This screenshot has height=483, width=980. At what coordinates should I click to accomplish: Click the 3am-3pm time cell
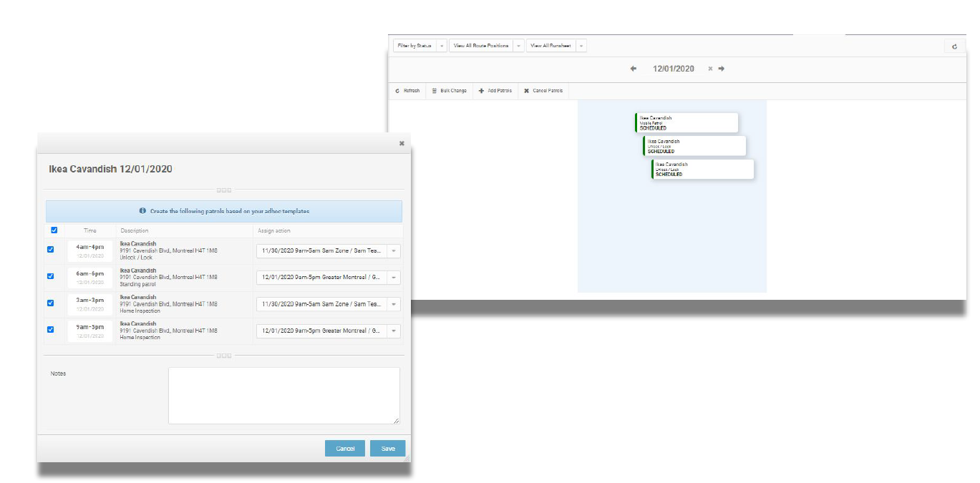tap(90, 304)
